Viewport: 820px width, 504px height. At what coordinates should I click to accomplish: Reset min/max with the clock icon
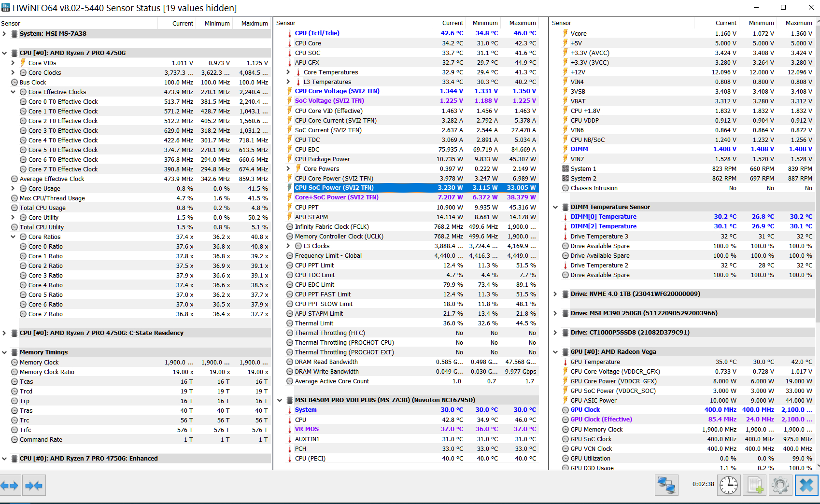(728, 485)
